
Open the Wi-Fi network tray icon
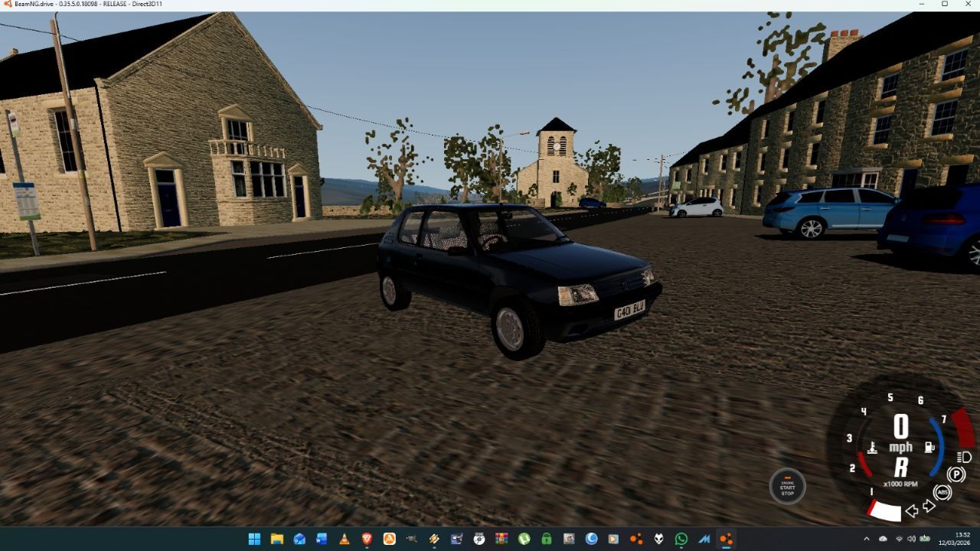click(899, 539)
